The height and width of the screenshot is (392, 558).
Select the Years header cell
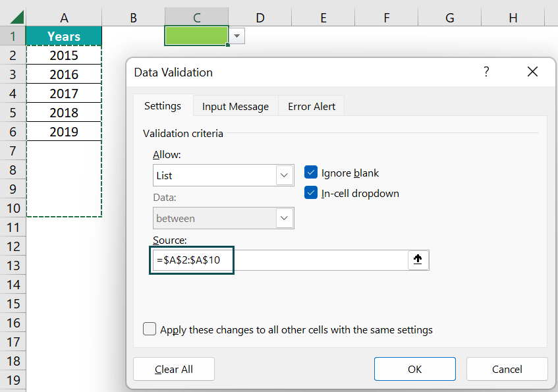click(x=63, y=36)
